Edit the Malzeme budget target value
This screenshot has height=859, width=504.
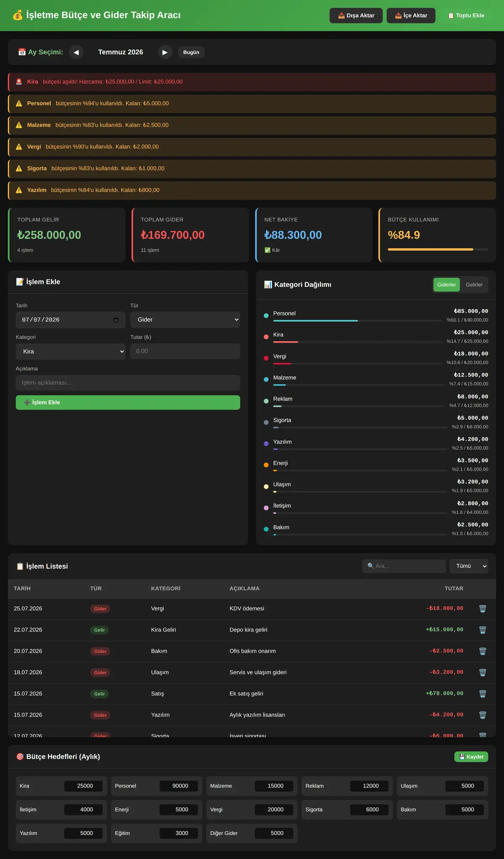click(274, 786)
